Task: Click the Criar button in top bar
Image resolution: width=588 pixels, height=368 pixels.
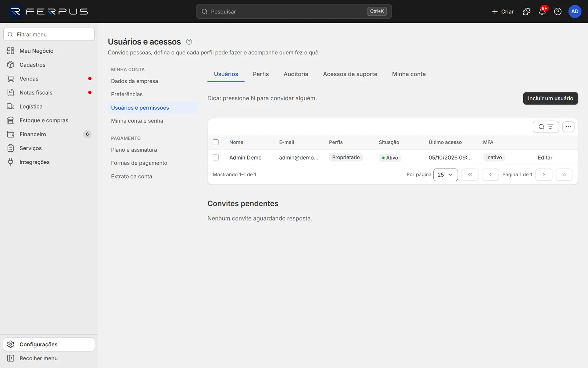Action: pyautogui.click(x=502, y=11)
